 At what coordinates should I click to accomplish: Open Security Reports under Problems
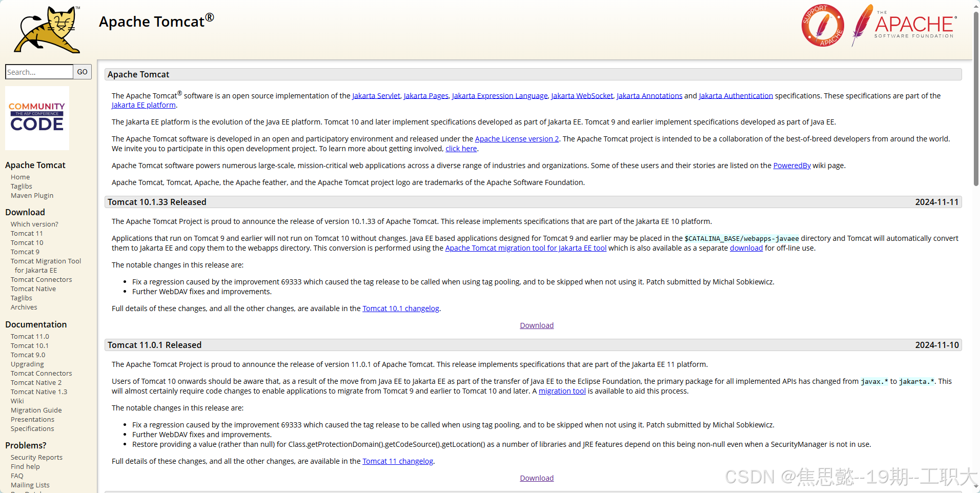click(36, 457)
